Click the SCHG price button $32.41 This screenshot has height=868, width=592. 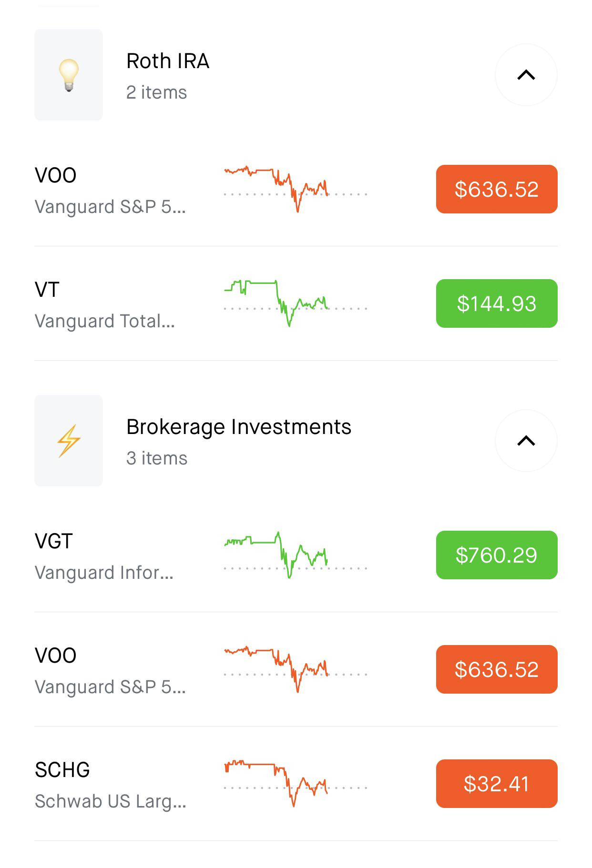pos(497,784)
